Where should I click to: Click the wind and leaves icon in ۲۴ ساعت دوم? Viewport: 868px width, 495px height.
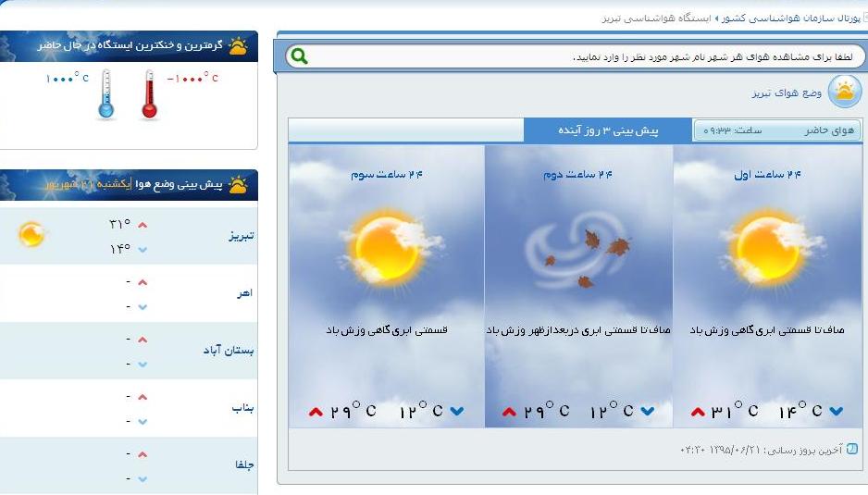tap(578, 250)
